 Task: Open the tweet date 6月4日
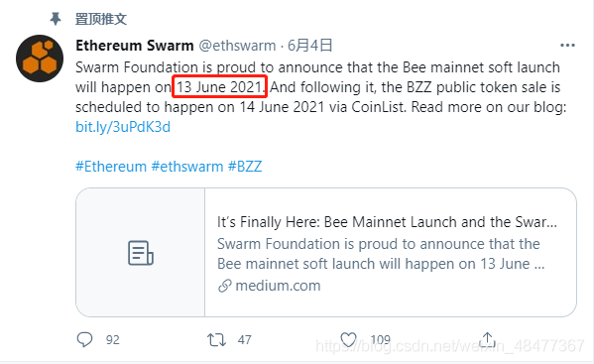click(x=309, y=46)
